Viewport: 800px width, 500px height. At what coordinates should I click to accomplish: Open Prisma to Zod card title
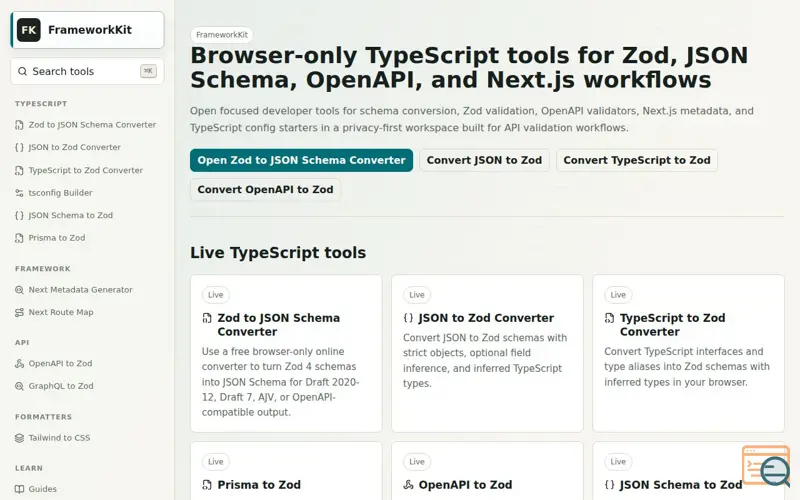pos(259,485)
